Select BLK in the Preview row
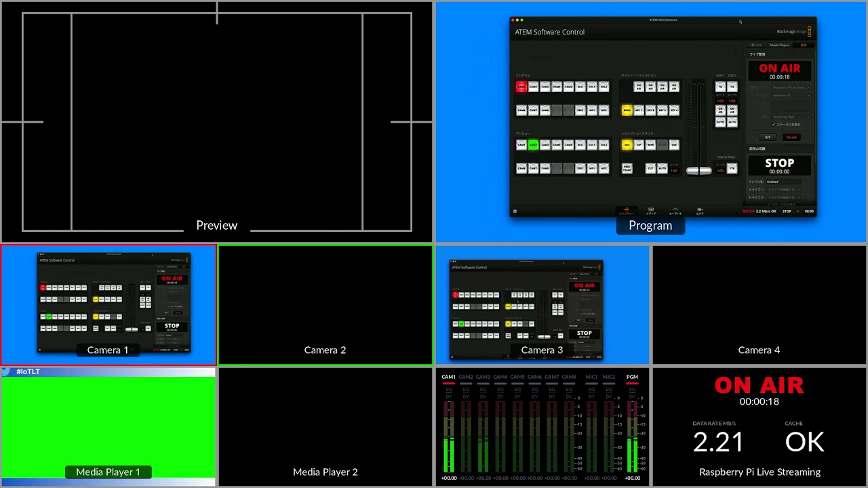868x488 pixels. [x=580, y=145]
